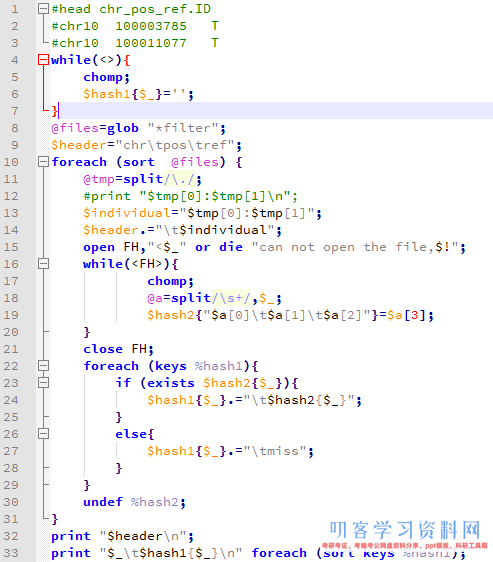
Task: Click '$individual' variable on line 13
Action: (127, 213)
